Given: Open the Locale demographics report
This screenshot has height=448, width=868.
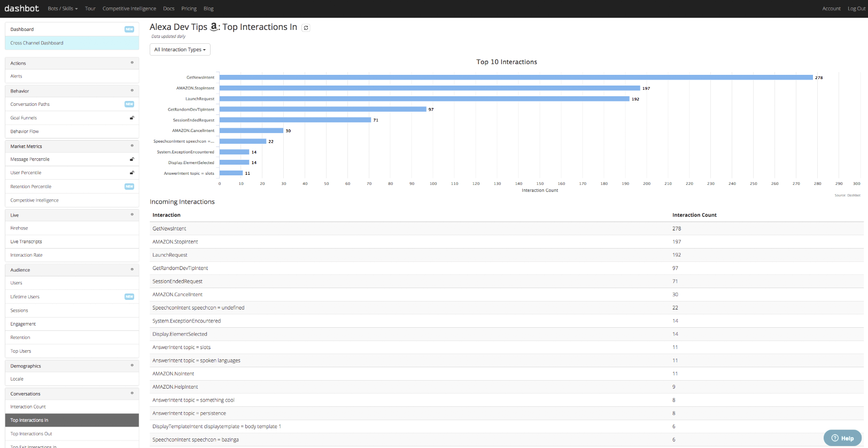Looking at the screenshot, I should tap(72, 379).
